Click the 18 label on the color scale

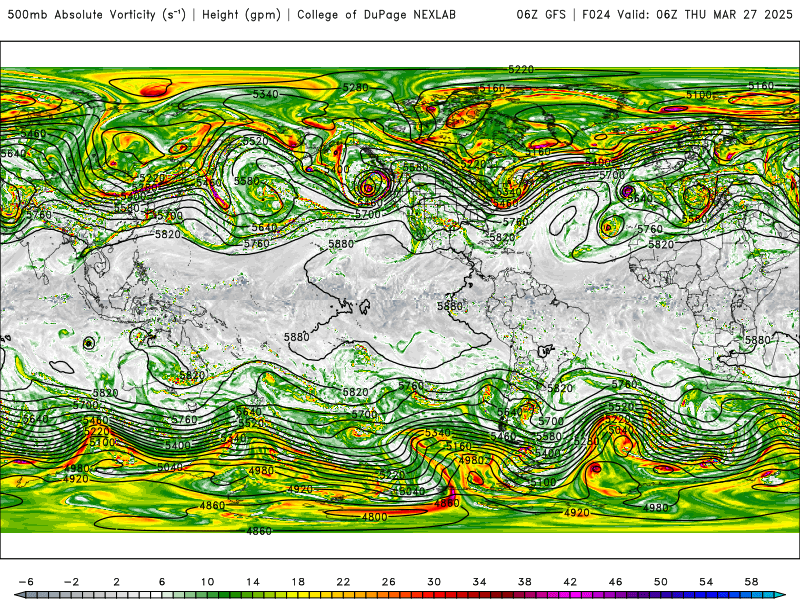pos(298,582)
